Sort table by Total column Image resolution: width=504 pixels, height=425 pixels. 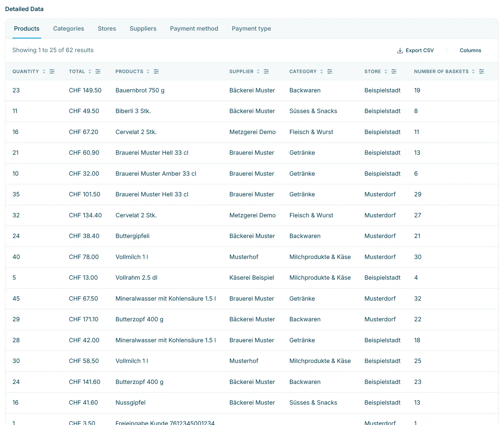pos(90,71)
